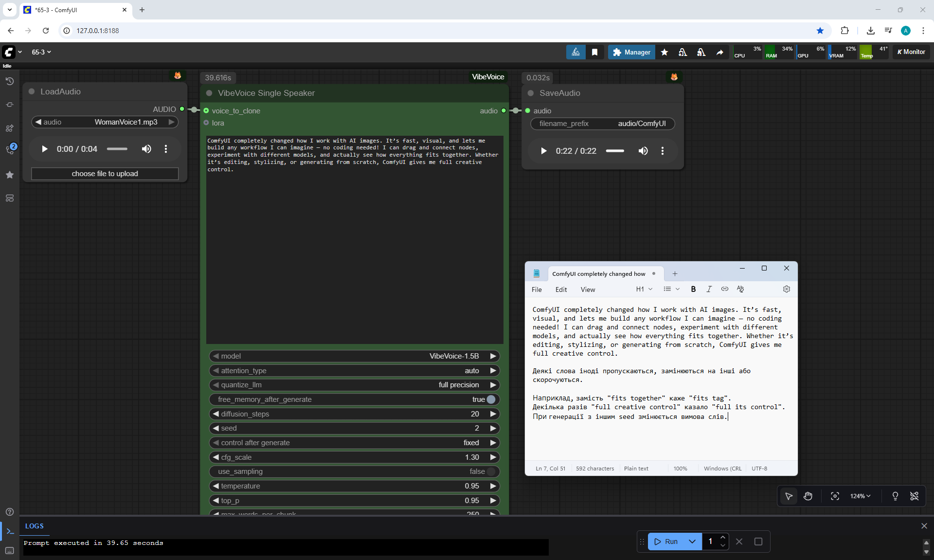This screenshot has width=934, height=560.
Task: Toggle use_sampling switch
Action: 491,471
